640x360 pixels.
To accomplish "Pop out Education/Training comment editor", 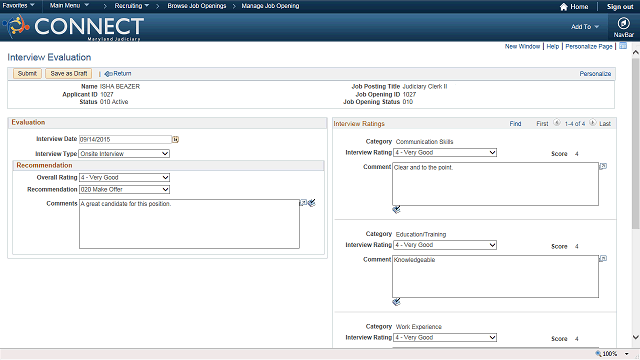I will 603,259.
